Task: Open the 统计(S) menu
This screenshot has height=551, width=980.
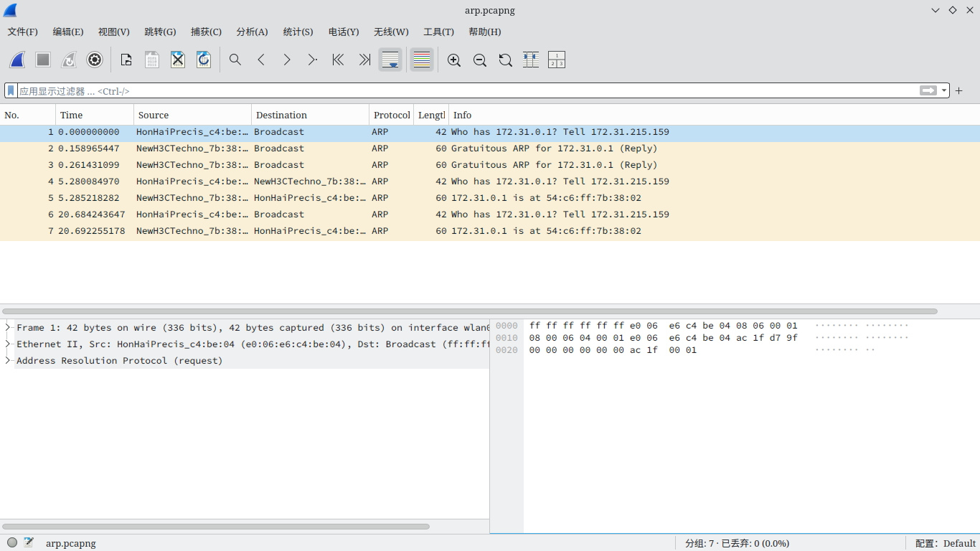Action: 298,32
